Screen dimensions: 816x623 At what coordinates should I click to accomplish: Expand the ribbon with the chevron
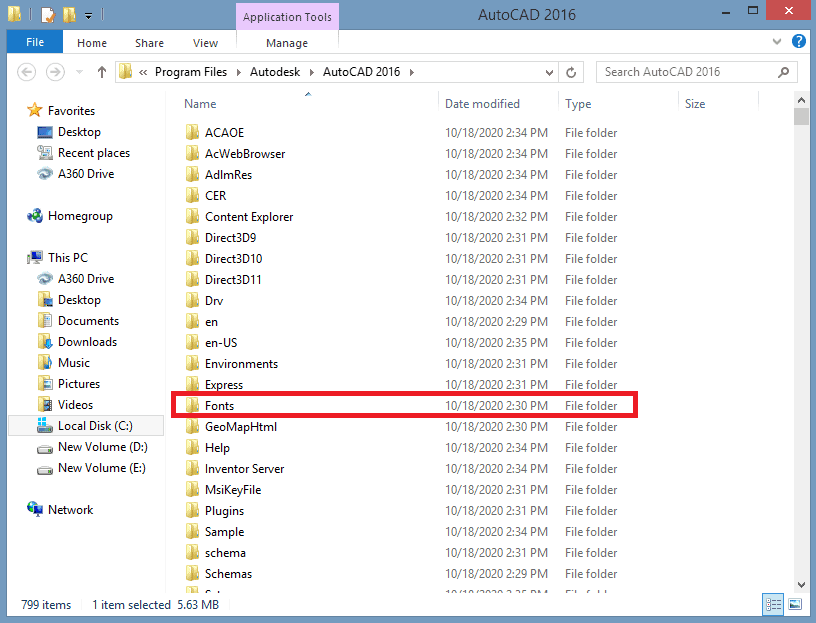click(777, 42)
